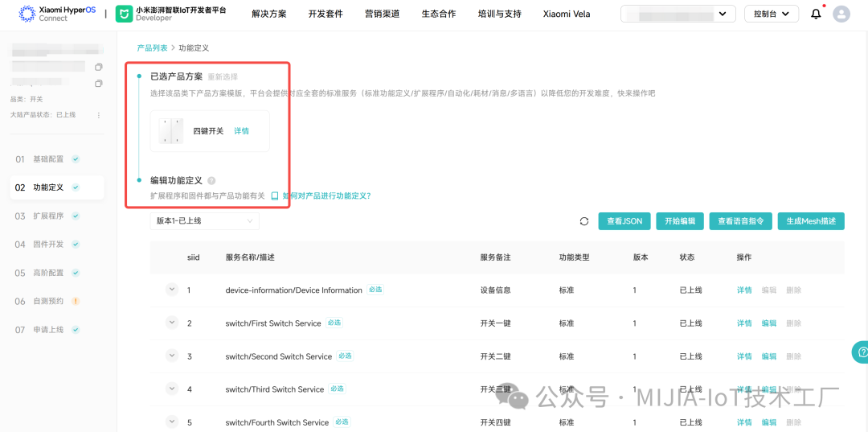Expand the device-information service row
The width and height of the screenshot is (868, 432).
[172, 290]
